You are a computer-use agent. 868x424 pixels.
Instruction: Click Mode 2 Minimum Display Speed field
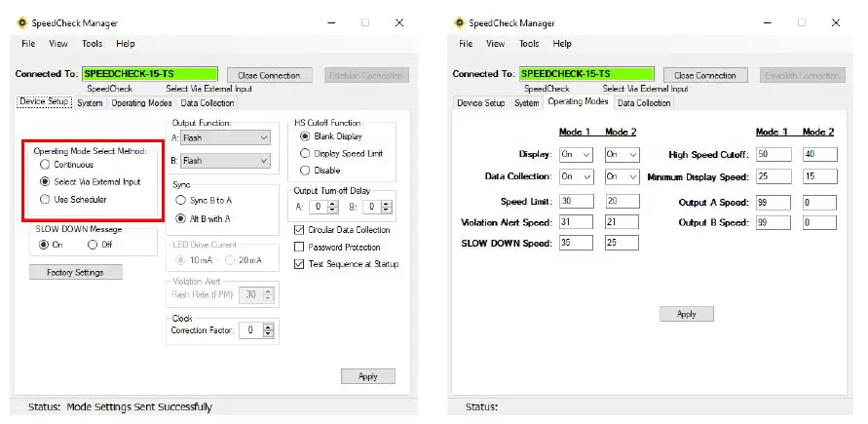[820, 176]
